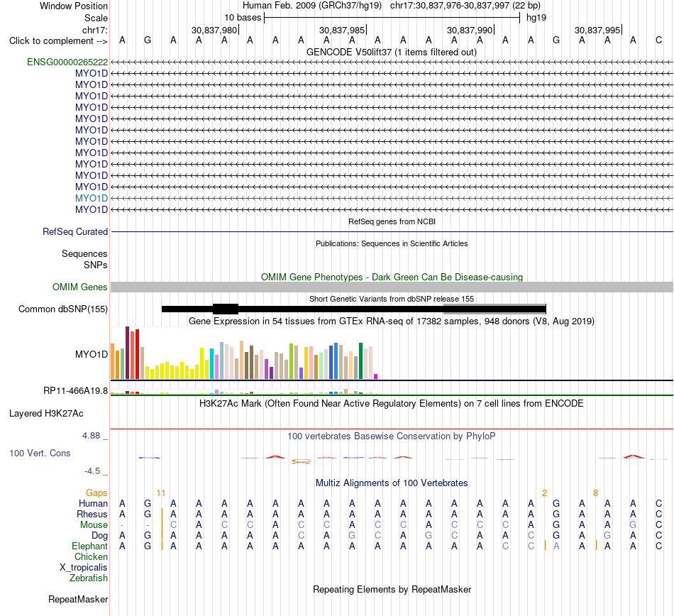Select the X_tropicalis species label
Screen dimensions: 674x616
[x=84, y=568]
